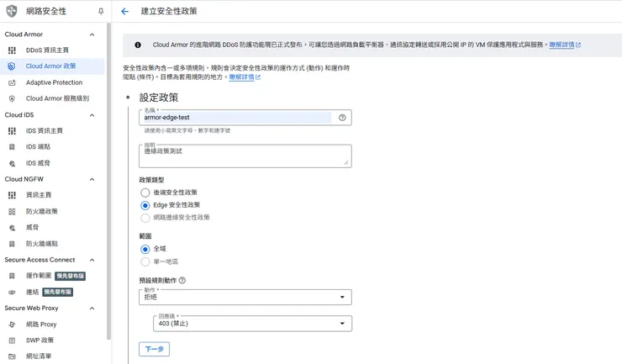Click help icon beside default rule action
The width and height of the screenshot is (622, 364).
point(182,280)
